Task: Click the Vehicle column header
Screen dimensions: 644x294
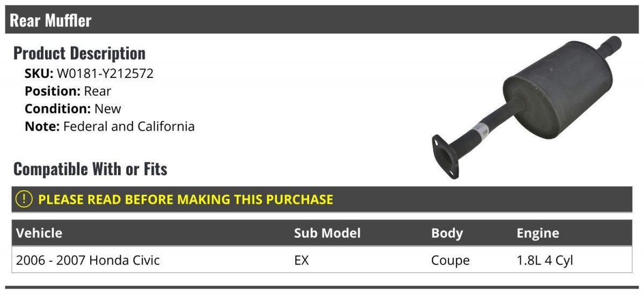Action: pos(39,233)
